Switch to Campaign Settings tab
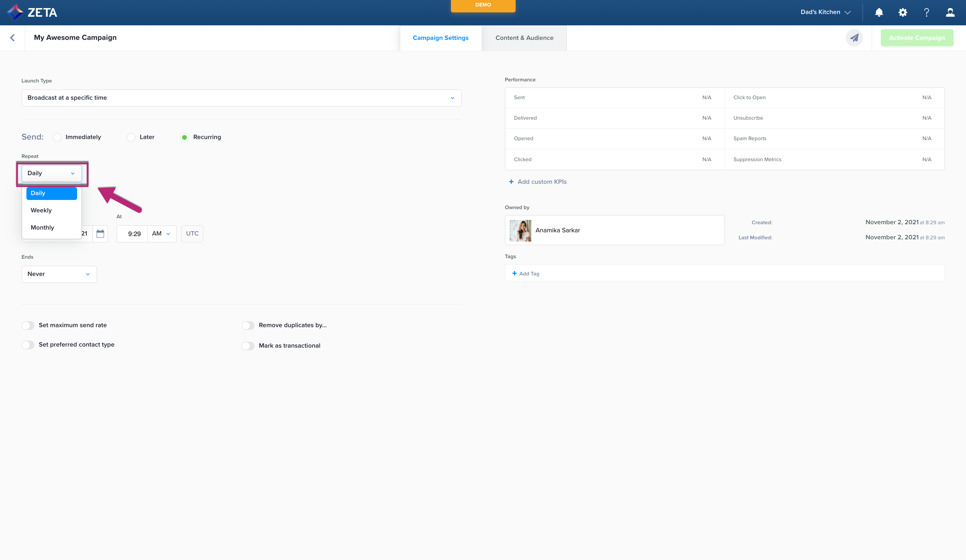This screenshot has height=560, width=966. 440,38
